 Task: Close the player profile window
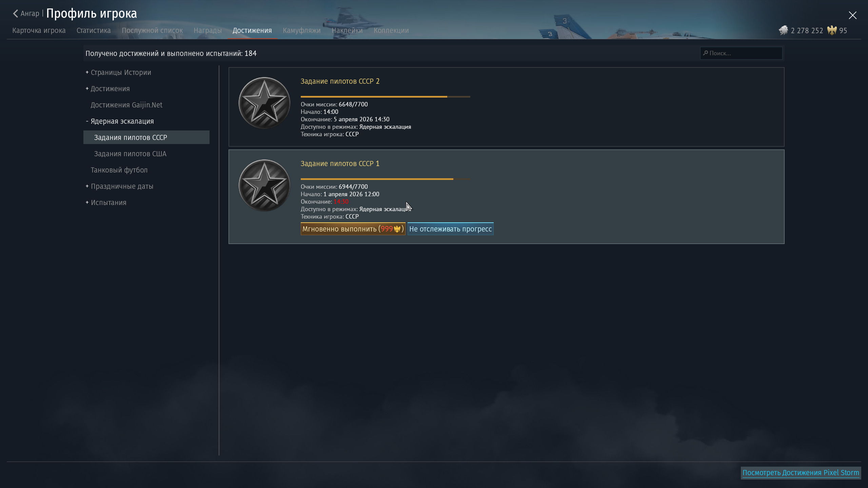coord(852,15)
